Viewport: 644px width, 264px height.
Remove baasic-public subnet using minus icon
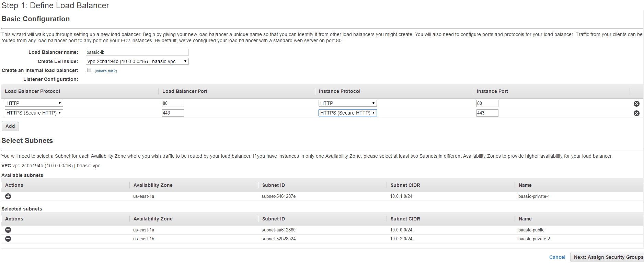click(x=8, y=230)
